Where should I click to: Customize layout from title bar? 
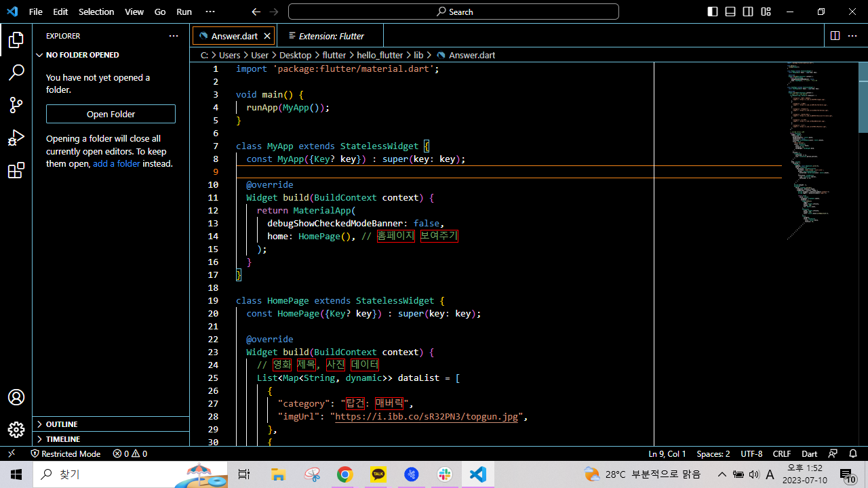coord(766,12)
